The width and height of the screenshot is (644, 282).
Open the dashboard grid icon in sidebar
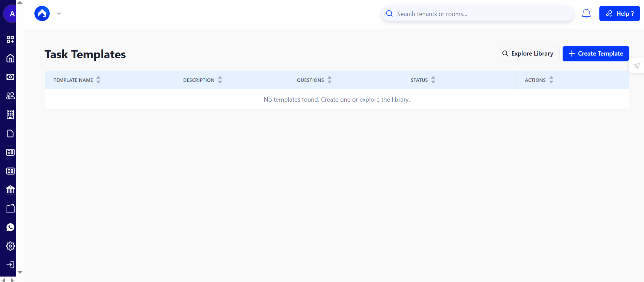[x=10, y=40]
